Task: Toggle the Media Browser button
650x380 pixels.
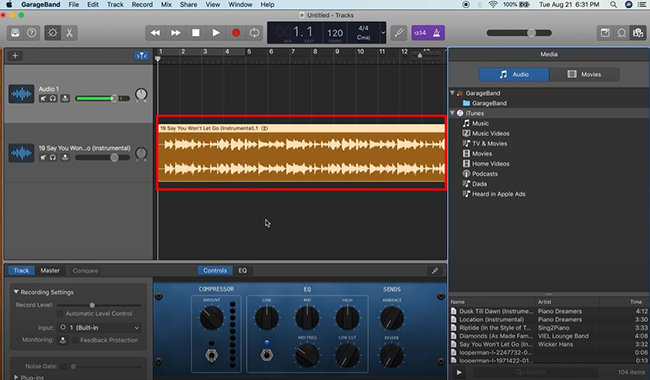Action: click(x=638, y=33)
